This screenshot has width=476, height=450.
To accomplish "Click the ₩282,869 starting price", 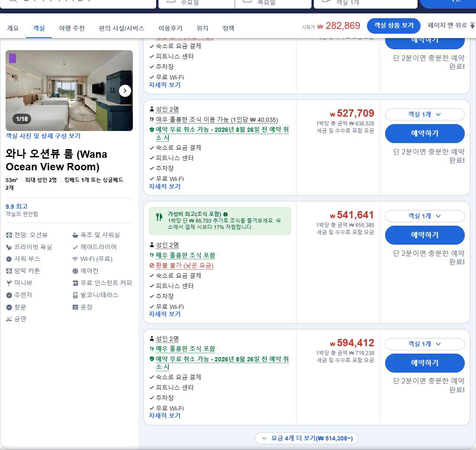I will tap(339, 26).
